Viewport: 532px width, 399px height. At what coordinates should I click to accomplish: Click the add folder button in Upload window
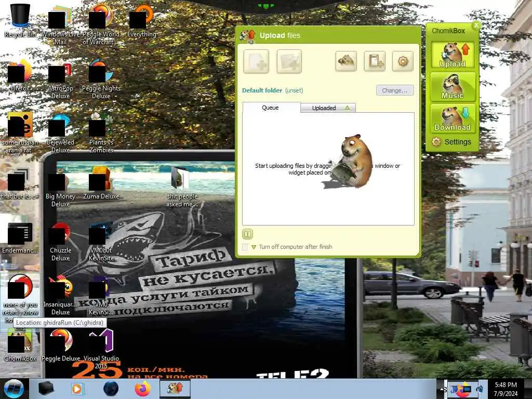click(289, 61)
